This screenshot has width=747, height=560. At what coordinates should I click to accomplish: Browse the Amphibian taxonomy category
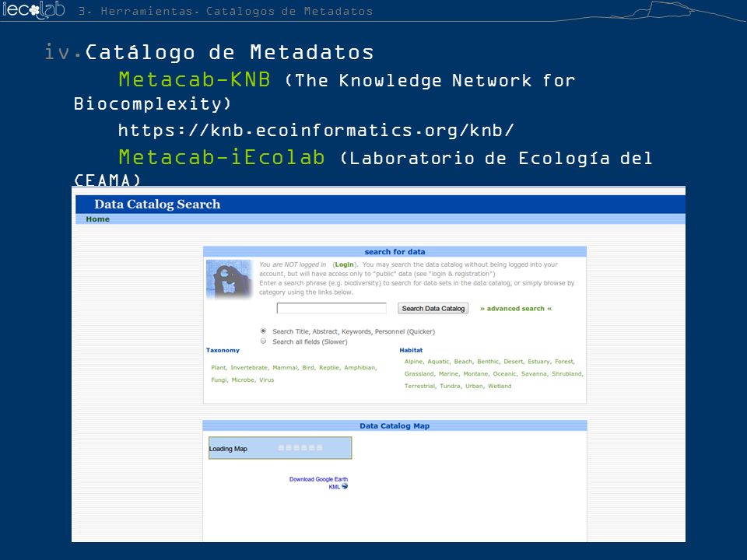(x=359, y=368)
